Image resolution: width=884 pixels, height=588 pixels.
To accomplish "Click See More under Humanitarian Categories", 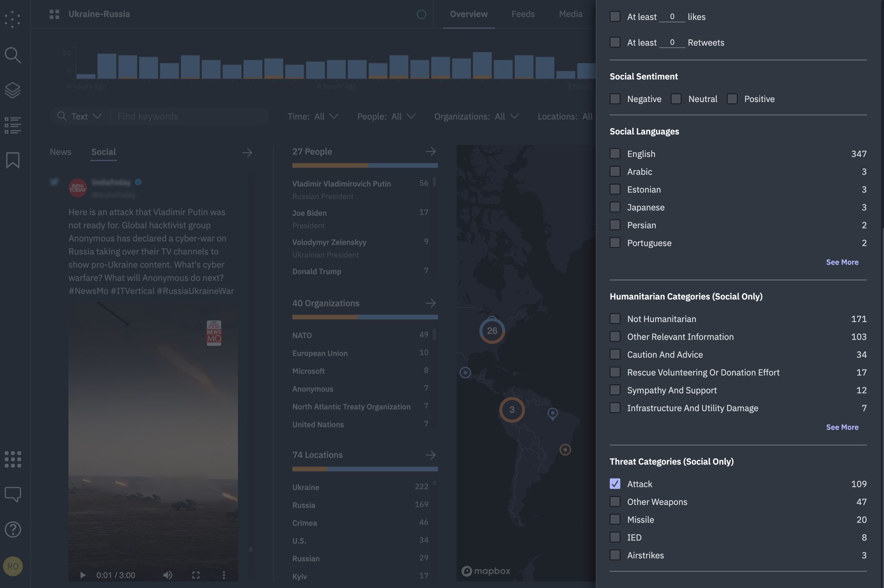I will (842, 427).
